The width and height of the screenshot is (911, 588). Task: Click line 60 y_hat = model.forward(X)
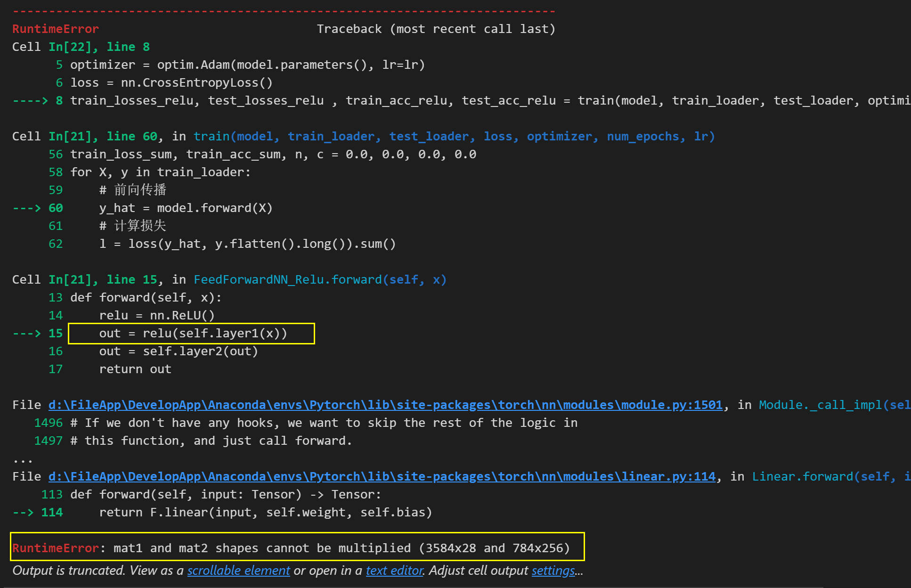[186, 208]
